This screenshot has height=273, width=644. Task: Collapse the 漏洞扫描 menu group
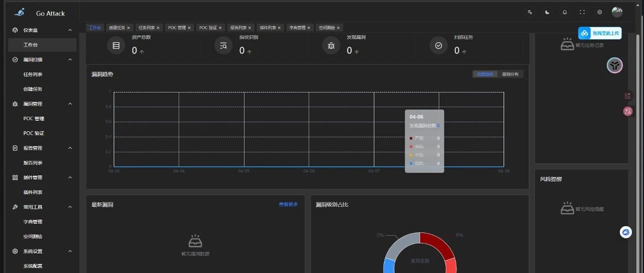[70, 59]
